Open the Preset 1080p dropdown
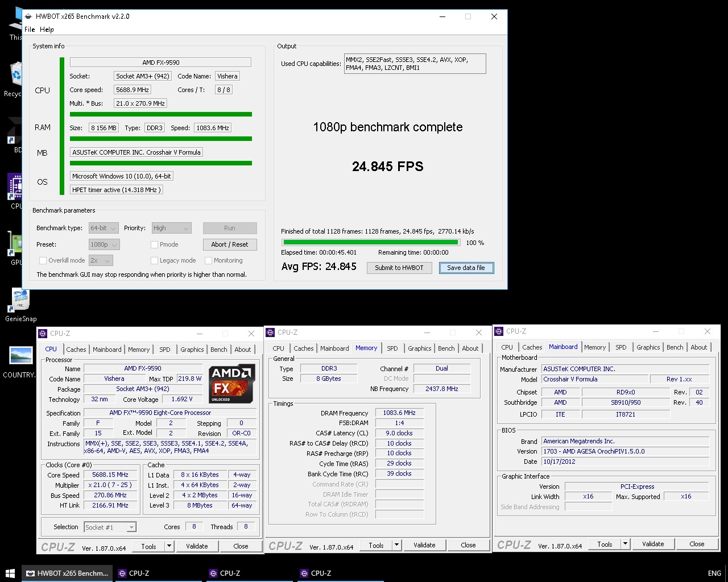Viewport: 728px width, 582px height. [x=104, y=244]
